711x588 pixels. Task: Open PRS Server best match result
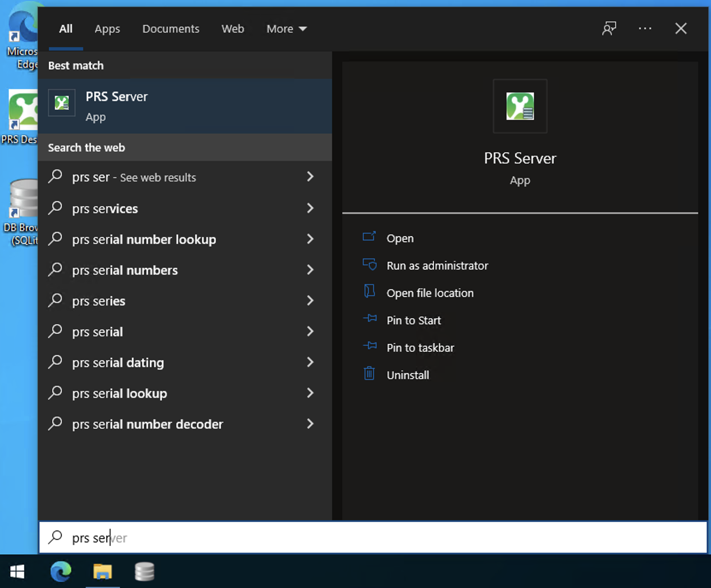185,106
